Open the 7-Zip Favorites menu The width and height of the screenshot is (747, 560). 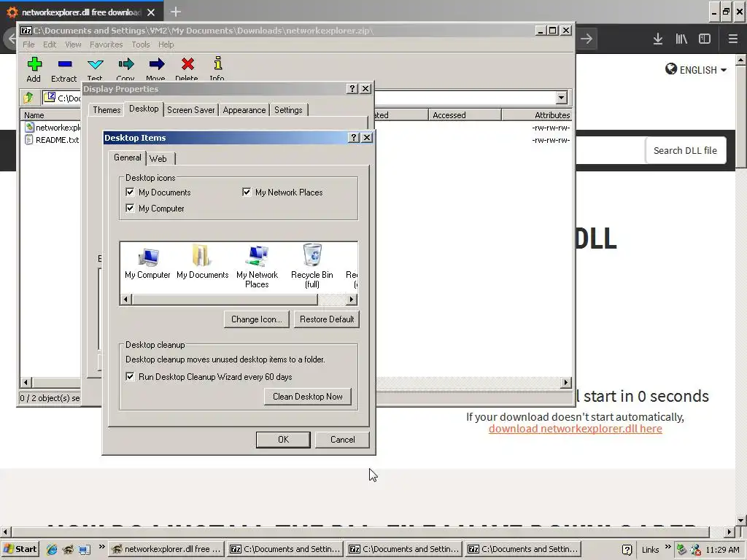[x=107, y=44]
